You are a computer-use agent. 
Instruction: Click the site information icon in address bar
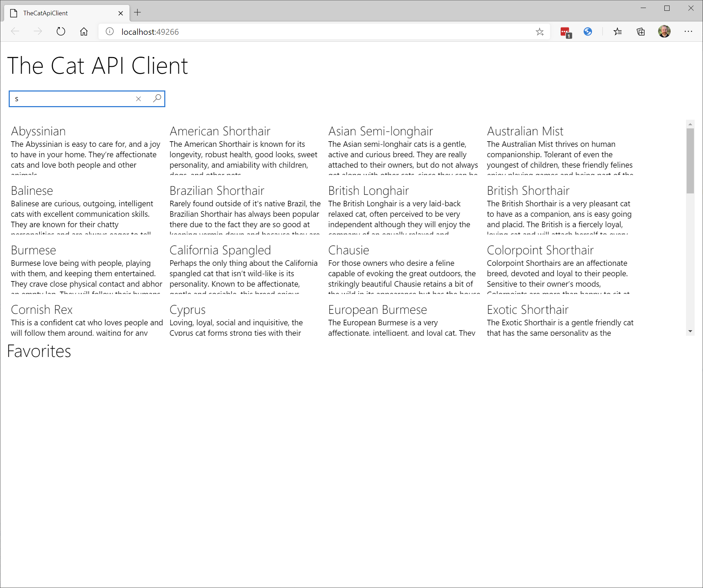[x=109, y=32]
